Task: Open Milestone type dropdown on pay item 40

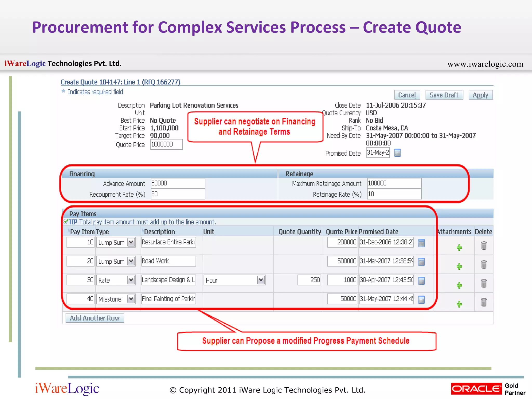Action: (x=131, y=299)
